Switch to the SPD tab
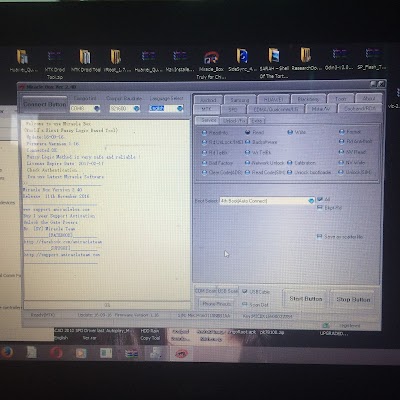Viewport: 400px width, 400px height. click(x=233, y=109)
